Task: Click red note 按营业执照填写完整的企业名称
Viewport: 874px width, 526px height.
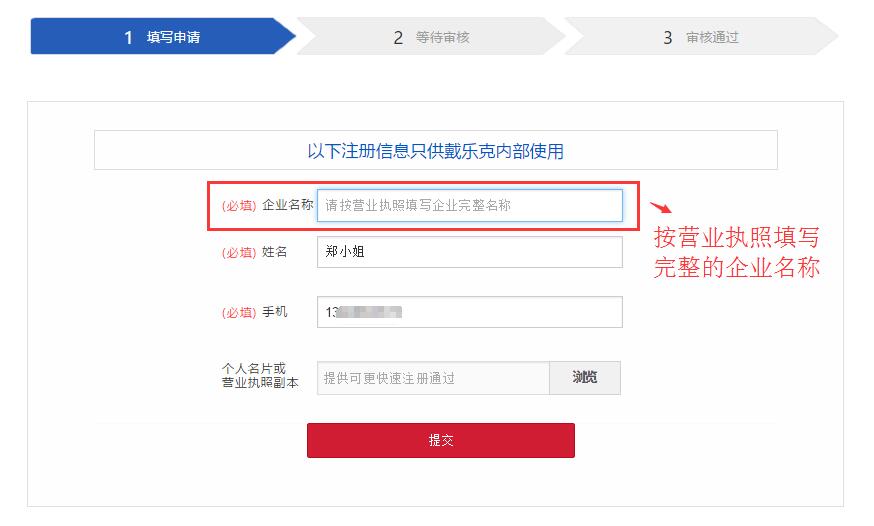Action: [736, 252]
